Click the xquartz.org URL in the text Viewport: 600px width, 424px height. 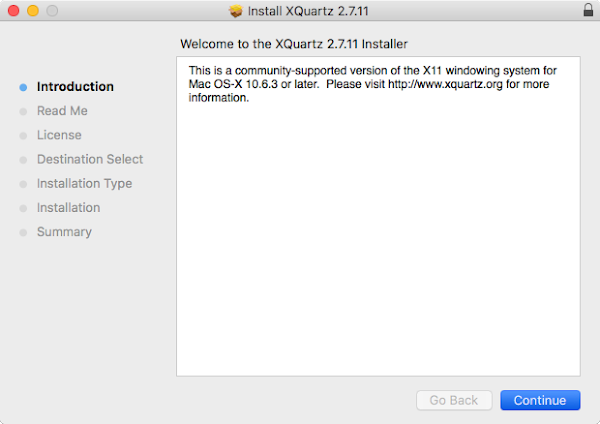[x=445, y=84]
